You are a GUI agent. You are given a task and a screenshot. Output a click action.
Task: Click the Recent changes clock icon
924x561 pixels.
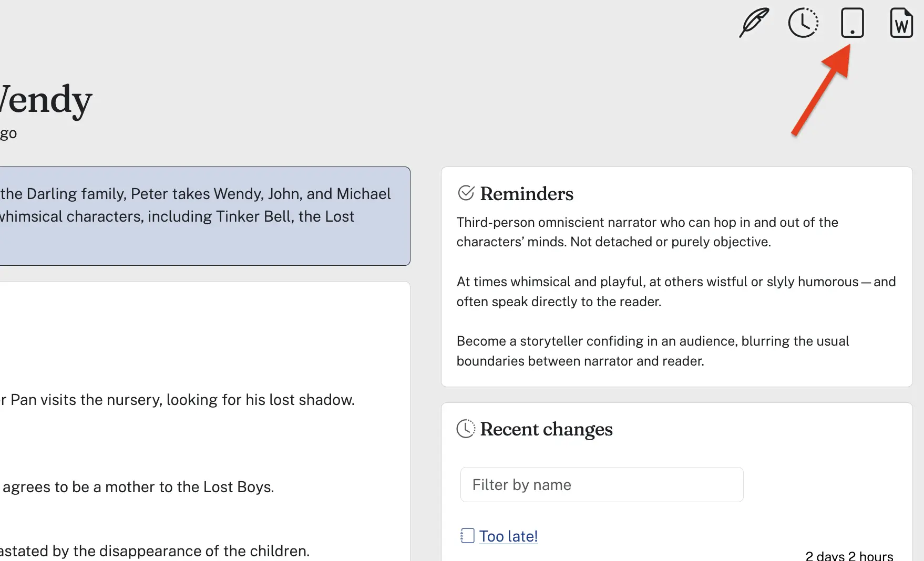click(x=466, y=429)
